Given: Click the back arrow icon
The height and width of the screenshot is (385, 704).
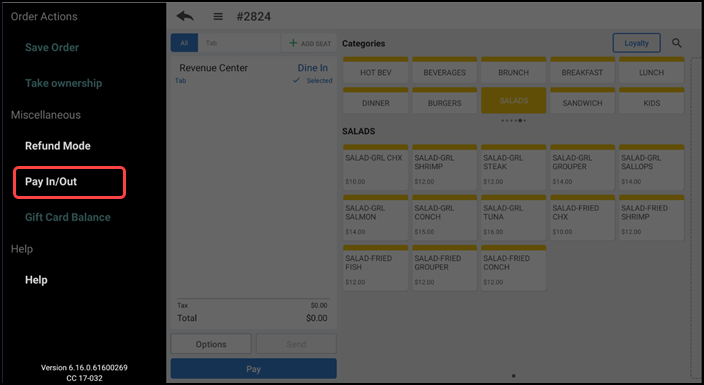Looking at the screenshot, I should (x=185, y=17).
